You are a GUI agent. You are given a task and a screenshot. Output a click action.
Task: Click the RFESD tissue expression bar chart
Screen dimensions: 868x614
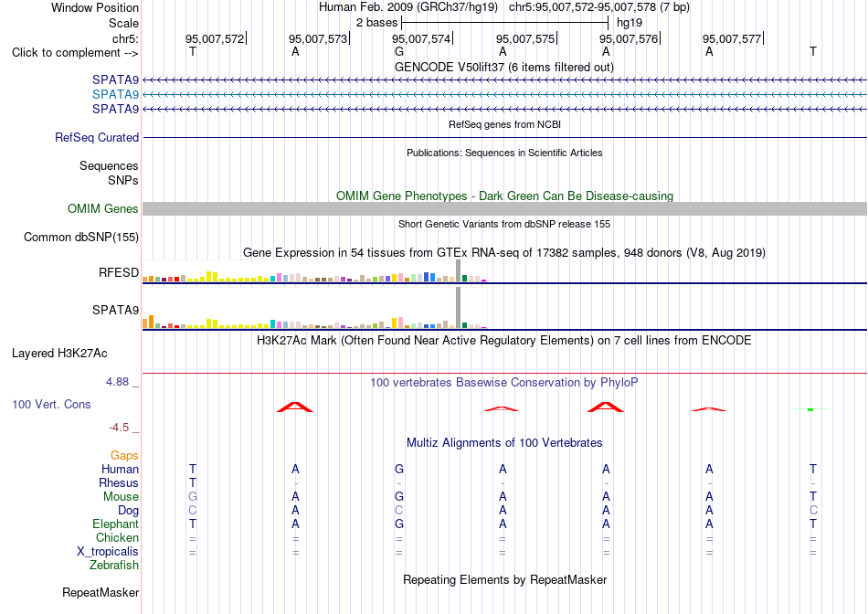coord(314,271)
